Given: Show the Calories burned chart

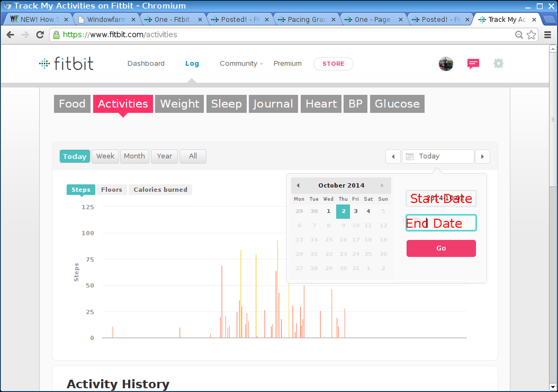Looking at the screenshot, I should pyautogui.click(x=160, y=190).
